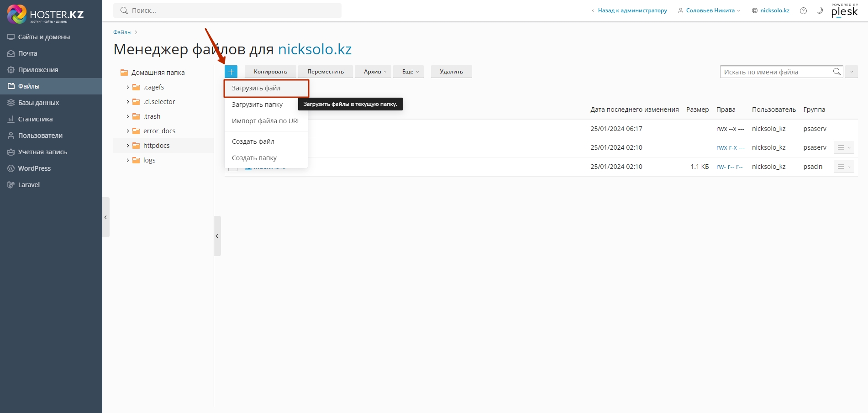
Task: Click the Права column header
Action: click(726, 110)
